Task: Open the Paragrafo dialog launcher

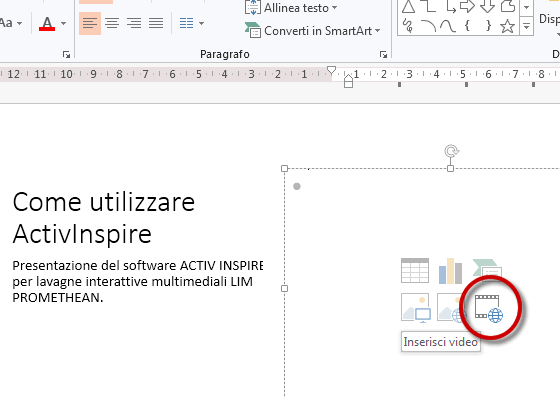Action: (384, 54)
